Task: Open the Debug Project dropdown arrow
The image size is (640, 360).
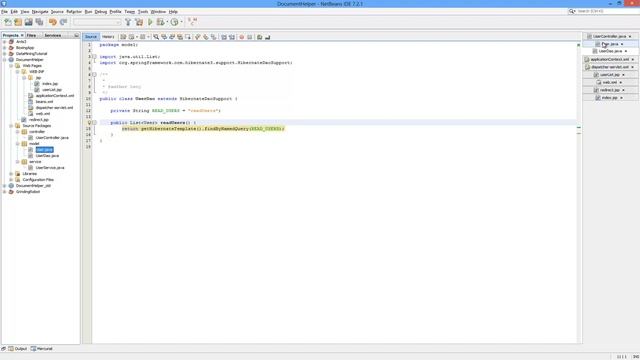Action: (167, 22)
